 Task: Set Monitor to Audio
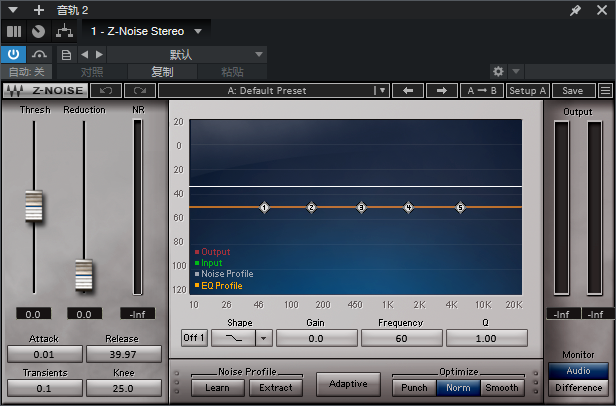click(x=578, y=371)
